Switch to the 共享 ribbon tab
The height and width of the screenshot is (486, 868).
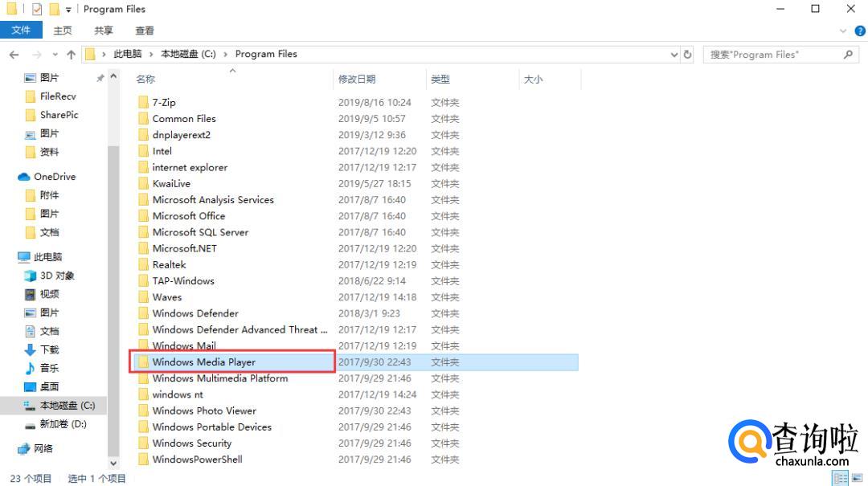point(104,31)
